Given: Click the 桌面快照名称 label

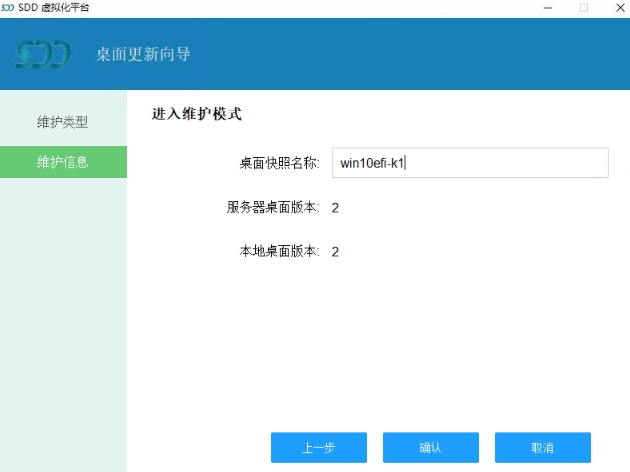Looking at the screenshot, I should coord(279,164).
